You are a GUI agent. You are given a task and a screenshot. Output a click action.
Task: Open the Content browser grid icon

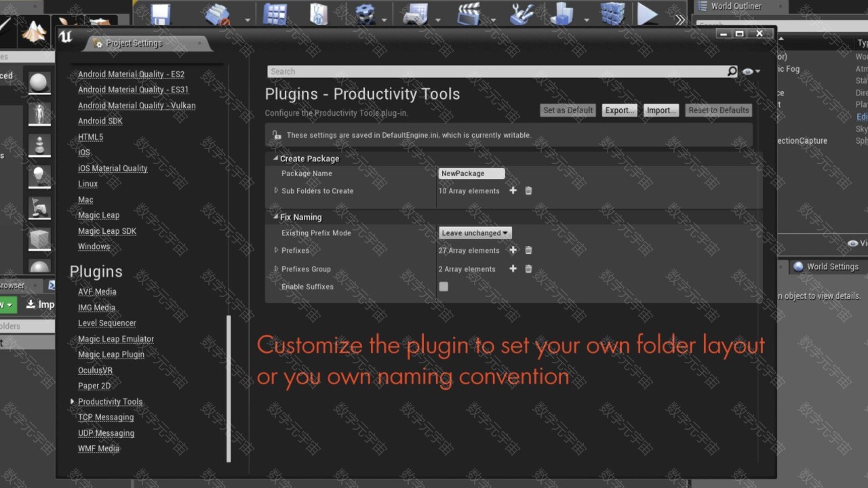pos(275,14)
